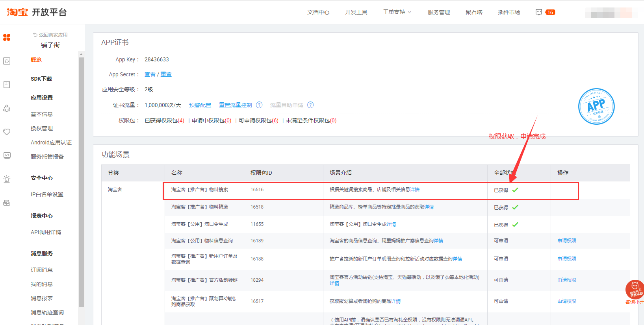The width and height of the screenshot is (644, 325).
Task: Click the sidebar scrollbar up arrow
Action: point(81,54)
